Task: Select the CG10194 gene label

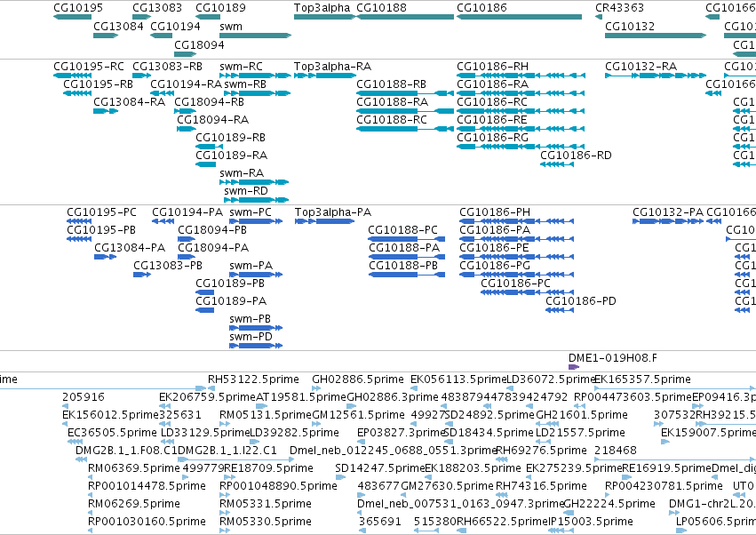Action: [x=175, y=26]
